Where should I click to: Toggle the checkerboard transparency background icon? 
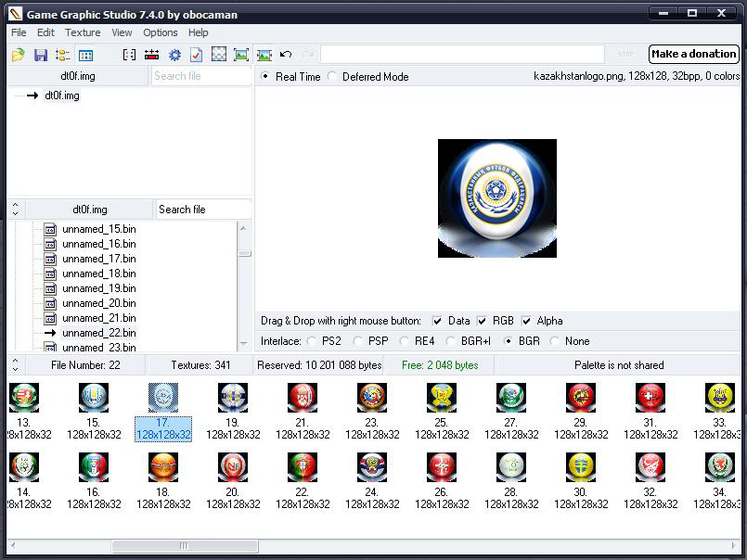click(219, 55)
